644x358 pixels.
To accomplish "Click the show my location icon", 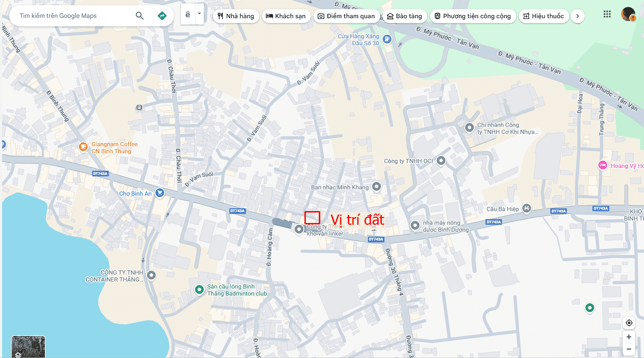I will click(x=629, y=323).
